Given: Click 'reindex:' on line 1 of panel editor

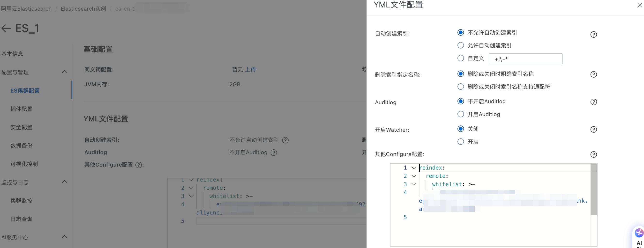Looking at the screenshot, I should (432, 168).
